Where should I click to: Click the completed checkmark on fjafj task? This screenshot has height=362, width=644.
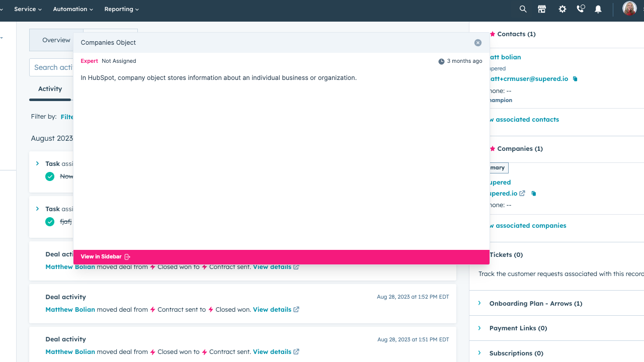tap(50, 222)
